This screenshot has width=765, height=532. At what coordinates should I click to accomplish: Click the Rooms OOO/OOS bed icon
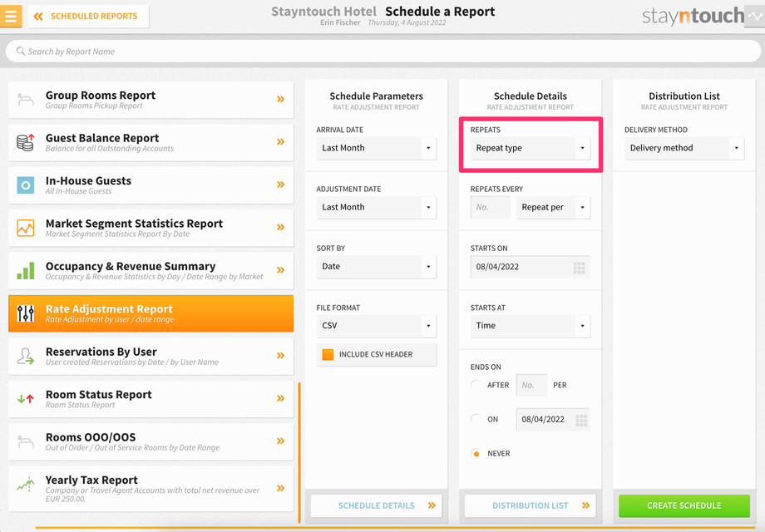click(x=26, y=441)
